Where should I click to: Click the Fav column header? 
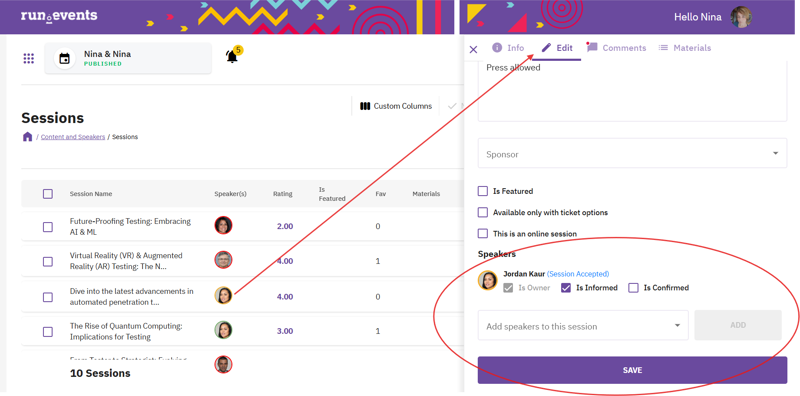[x=381, y=194]
